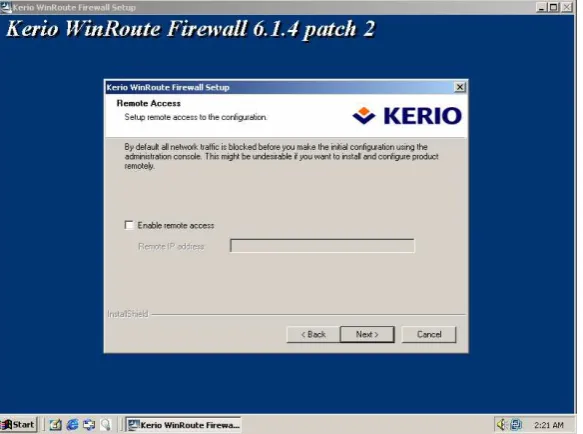Click 'Setup remote access to the configuration' text
The width and height of the screenshot is (583, 434).
click(196, 117)
